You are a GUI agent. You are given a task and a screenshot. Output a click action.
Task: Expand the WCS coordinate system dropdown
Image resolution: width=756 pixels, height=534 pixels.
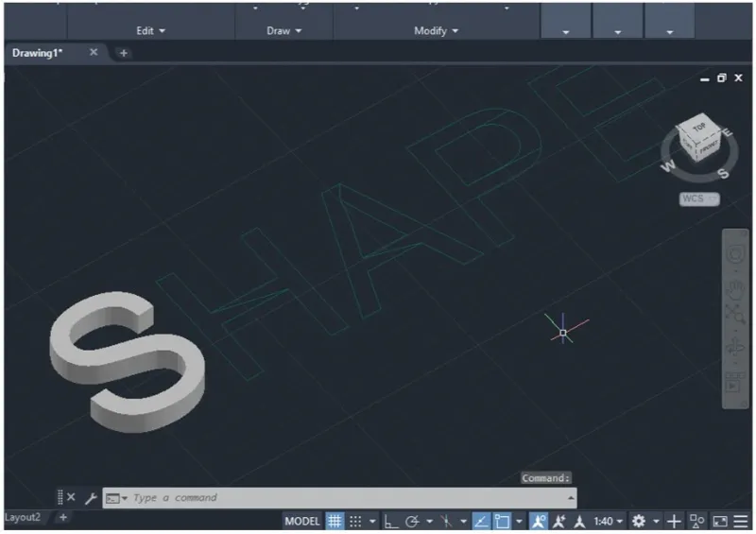click(x=698, y=198)
